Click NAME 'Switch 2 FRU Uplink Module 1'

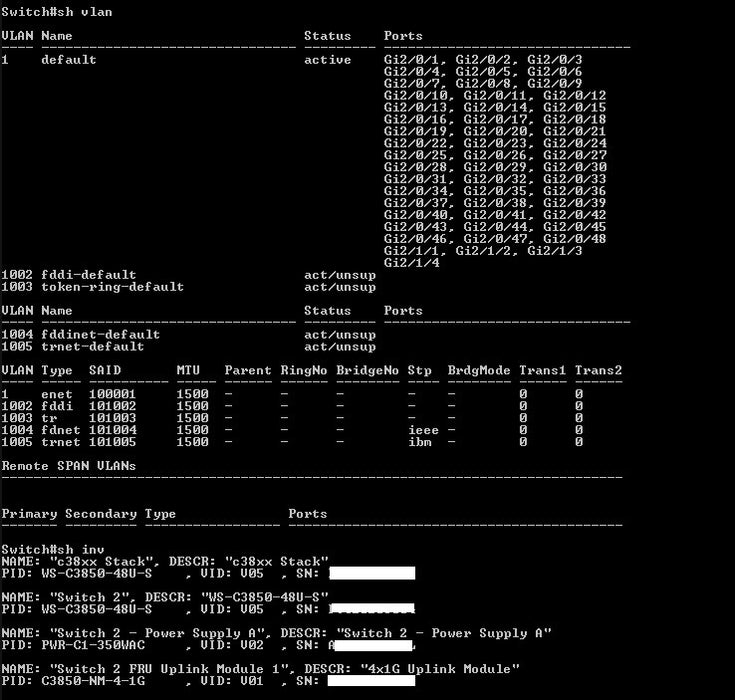(x=168, y=669)
